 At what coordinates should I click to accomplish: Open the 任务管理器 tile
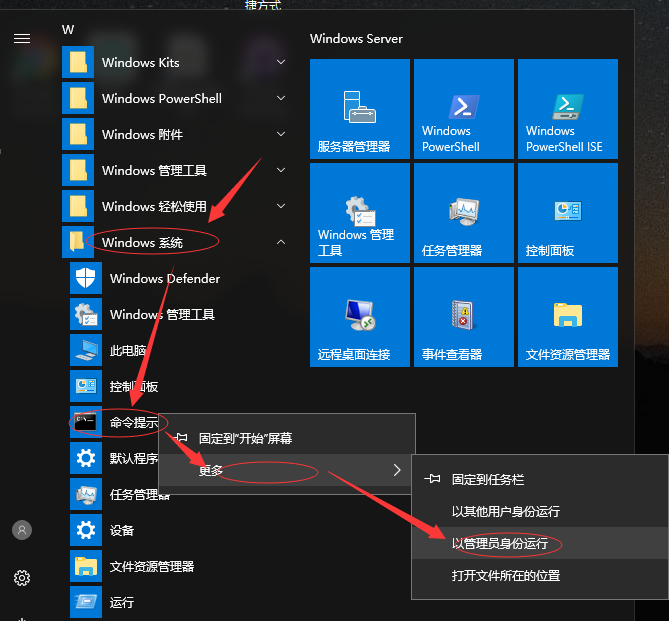[464, 213]
